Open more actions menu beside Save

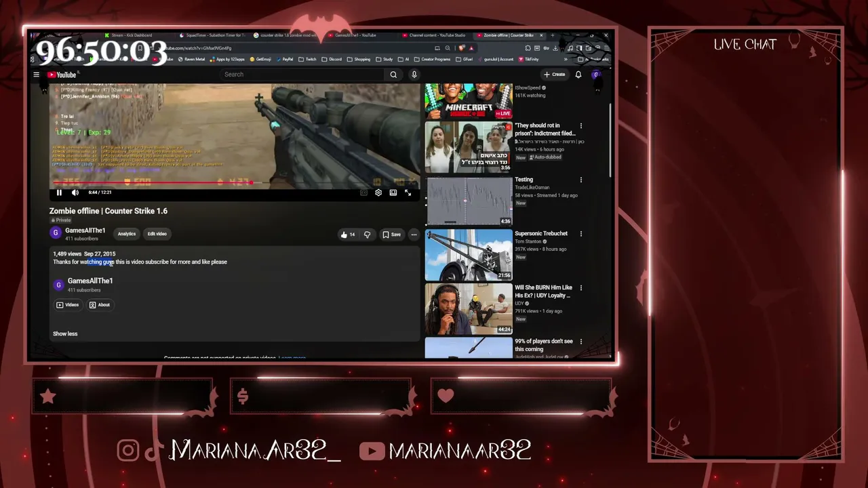[x=414, y=235]
